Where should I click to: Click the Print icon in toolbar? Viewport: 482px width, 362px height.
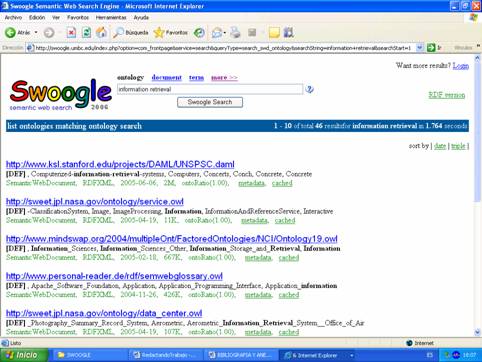click(235, 32)
